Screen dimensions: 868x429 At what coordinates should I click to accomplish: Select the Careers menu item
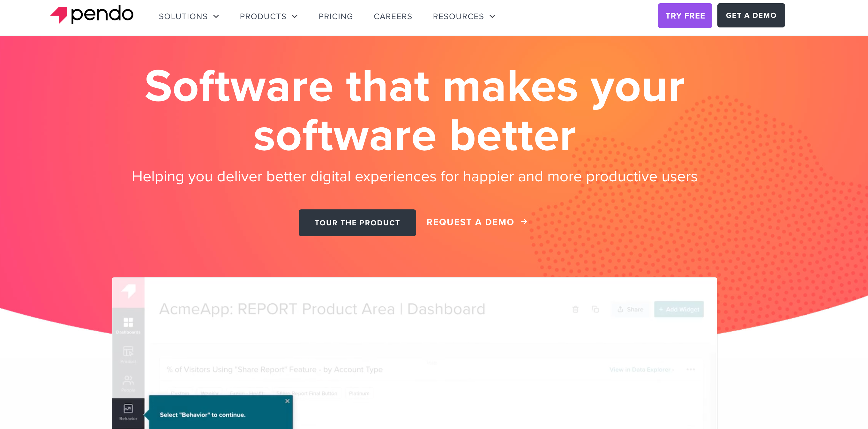(x=393, y=16)
